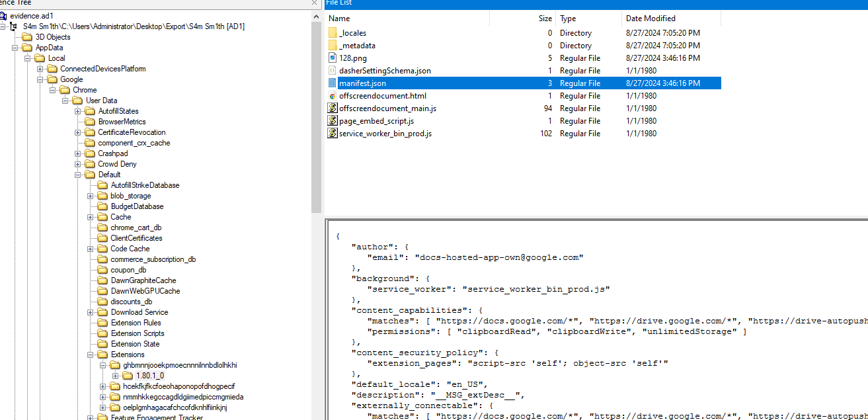Select the Extension Scripts tree folder
This screenshot has width=868, height=420.
138,333
